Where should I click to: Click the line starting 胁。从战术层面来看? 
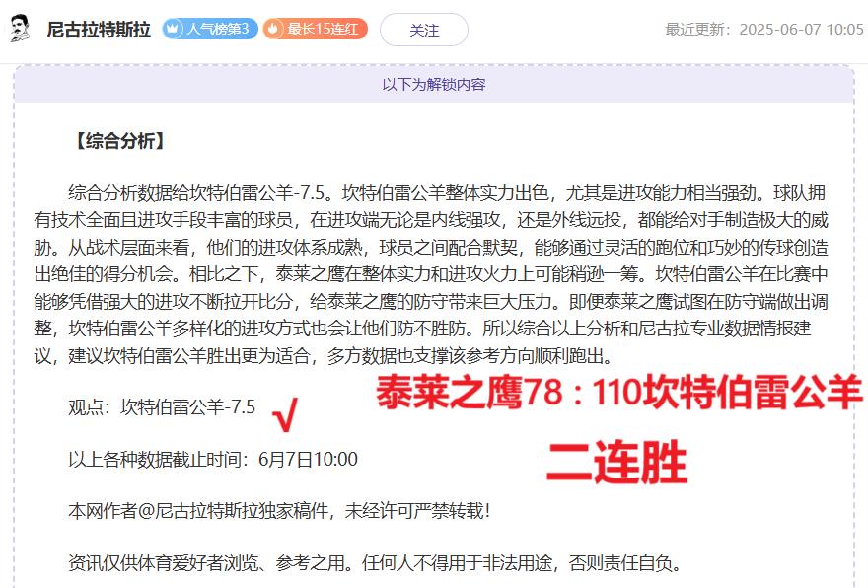pos(431,247)
